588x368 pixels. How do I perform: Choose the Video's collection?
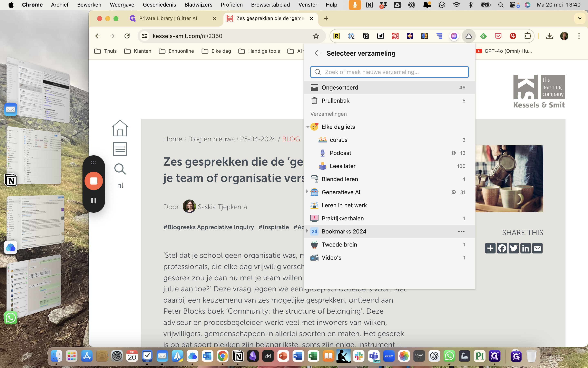(x=389, y=258)
